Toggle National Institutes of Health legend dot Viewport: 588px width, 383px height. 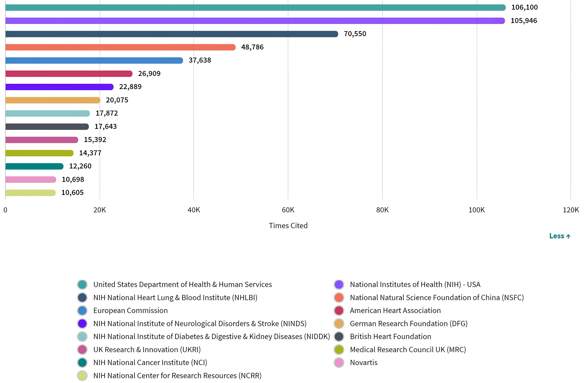[339, 284]
